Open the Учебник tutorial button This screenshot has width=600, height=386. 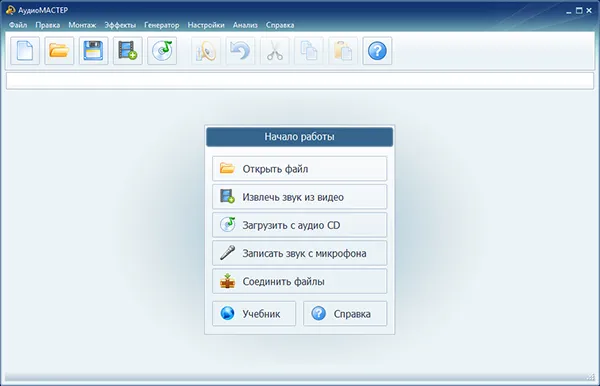(x=254, y=314)
